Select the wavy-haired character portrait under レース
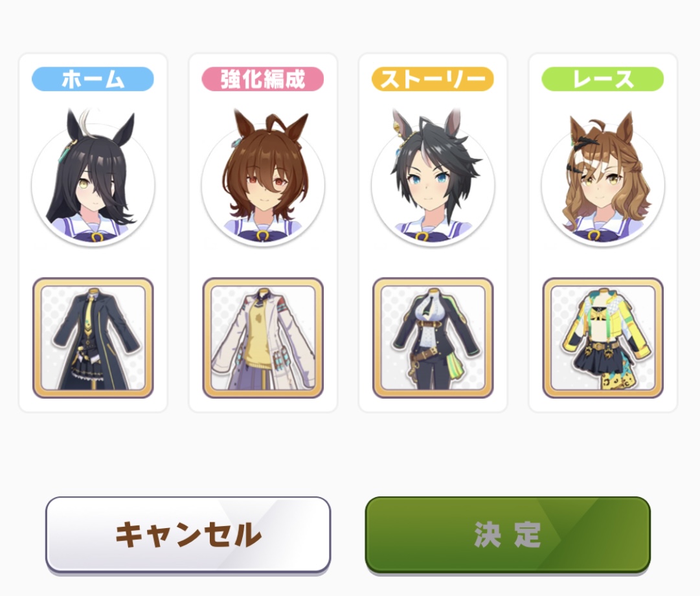The height and width of the screenshot is (596, 700). 603,179
